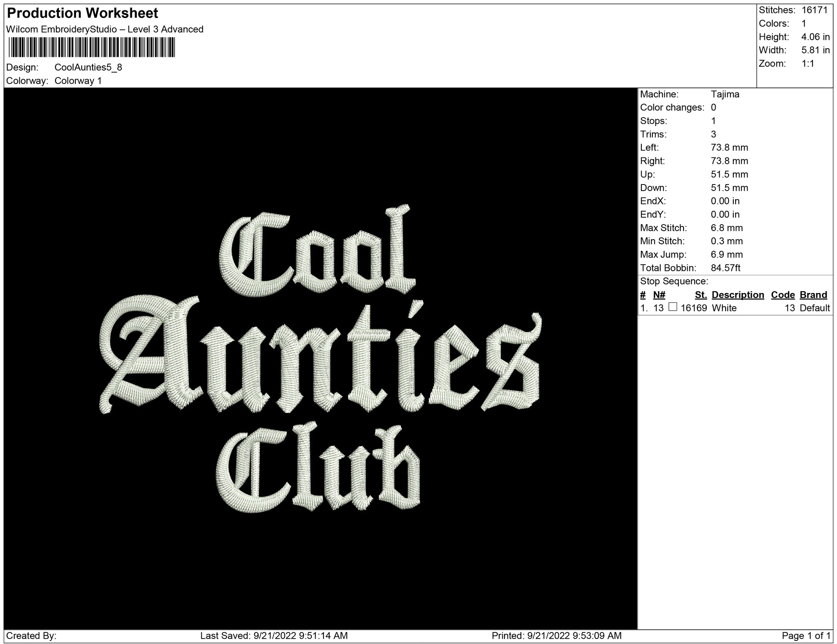Screen dimensions: 837x644
Task: Click the Page 1 of 1 label
Action: (807, 635)
